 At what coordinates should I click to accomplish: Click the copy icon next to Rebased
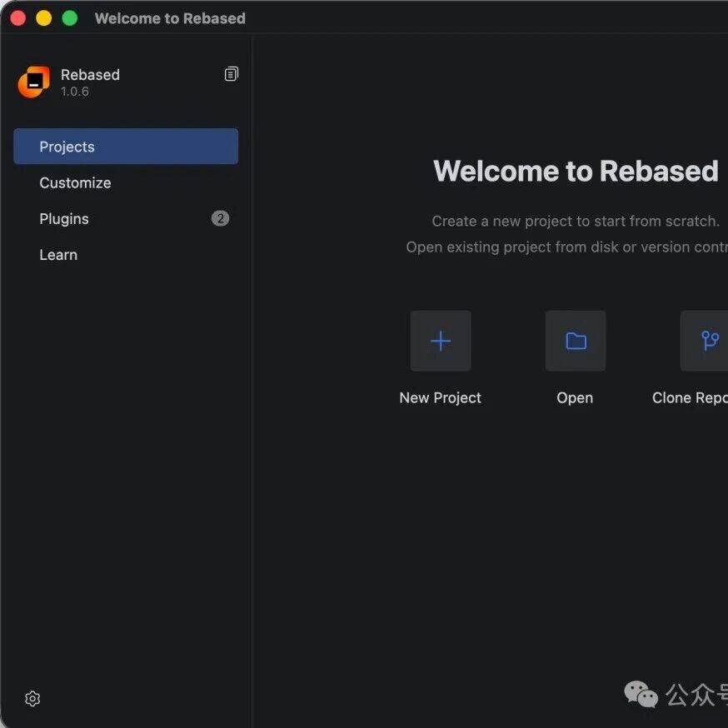click(232, 74)
